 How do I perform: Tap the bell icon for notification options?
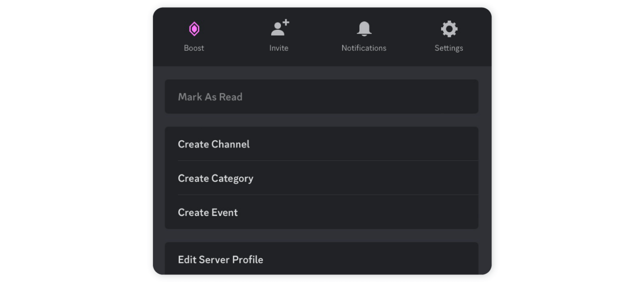(x=364, y=29)
